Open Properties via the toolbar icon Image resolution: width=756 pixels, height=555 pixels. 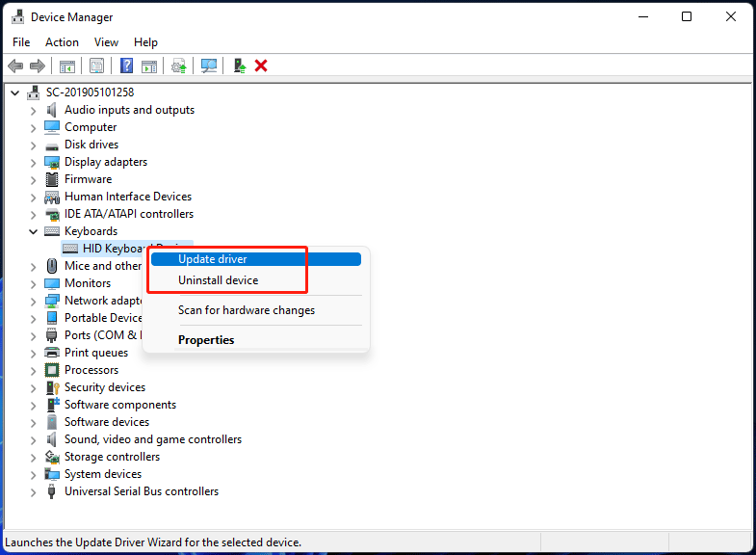(96, 66)
